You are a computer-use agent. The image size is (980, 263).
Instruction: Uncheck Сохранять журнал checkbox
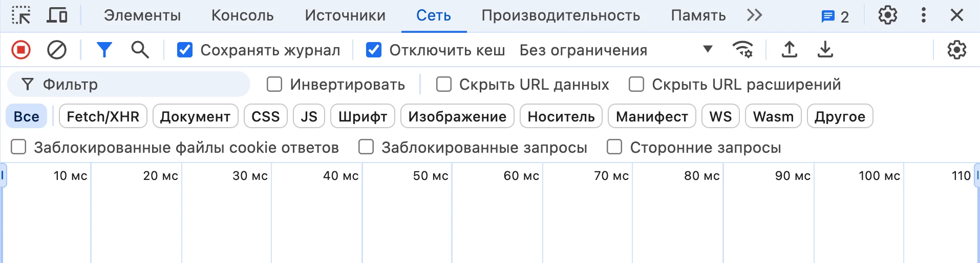[x=185, y=50]
